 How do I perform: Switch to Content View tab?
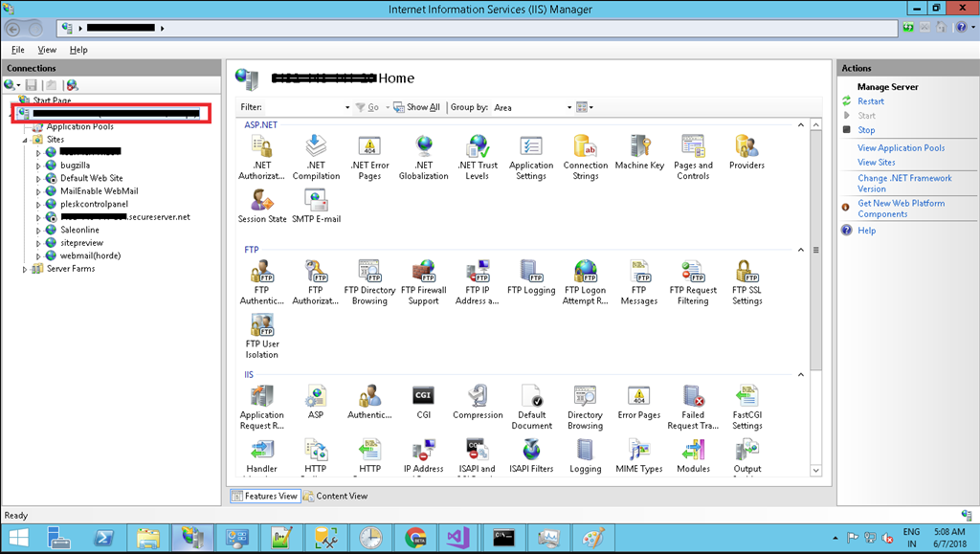click(x=336, y=496)
